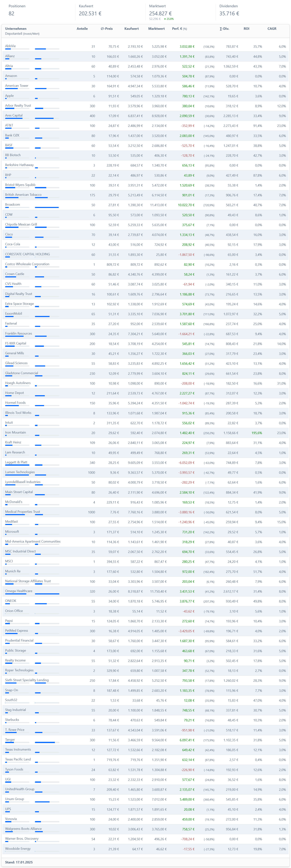
Task: Sort by the CAGR column header
Action: [272, 29]
